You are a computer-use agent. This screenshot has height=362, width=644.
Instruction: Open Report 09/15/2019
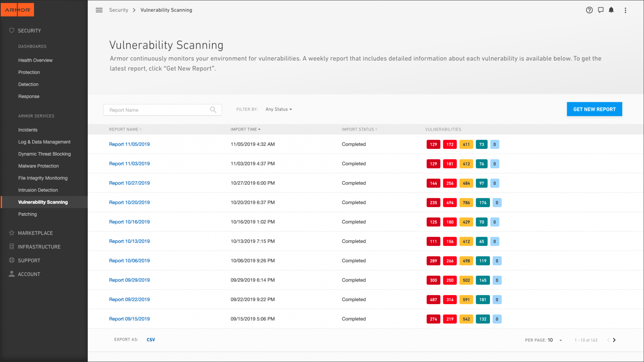coord(129,319)
